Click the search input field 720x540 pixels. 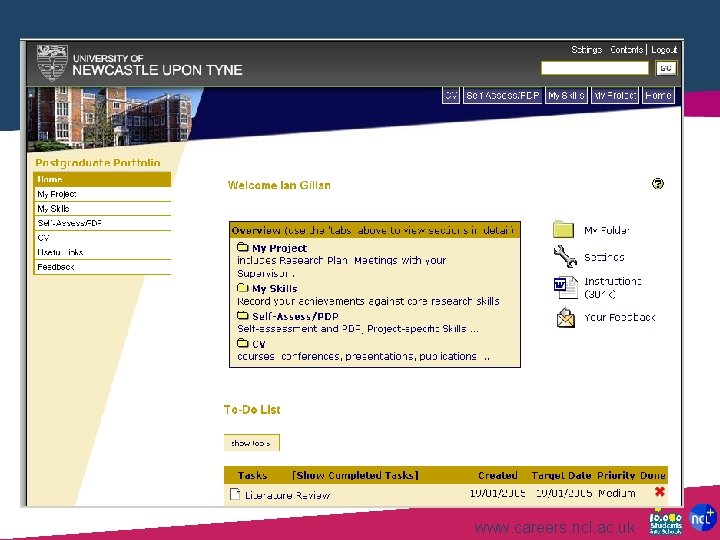click(x=595, y=68)
